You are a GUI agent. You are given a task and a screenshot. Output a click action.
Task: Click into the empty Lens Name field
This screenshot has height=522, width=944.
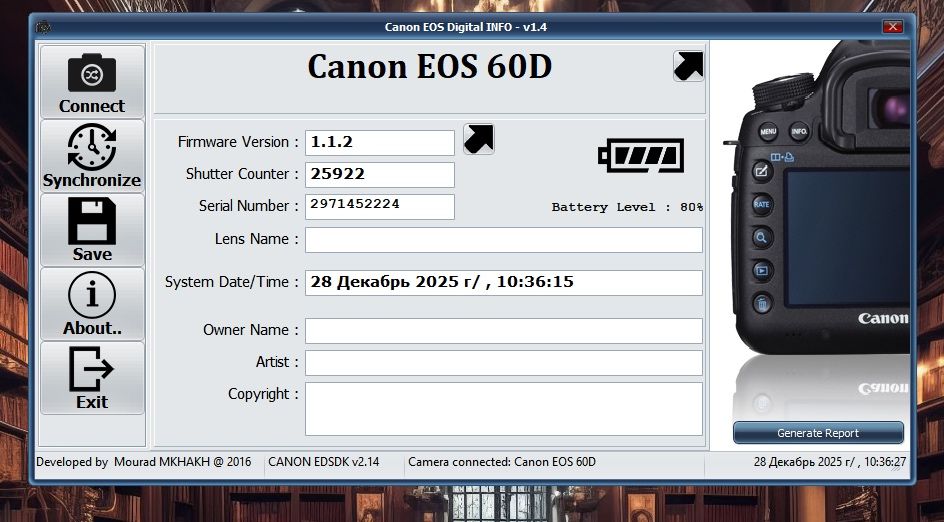[504, 240]
